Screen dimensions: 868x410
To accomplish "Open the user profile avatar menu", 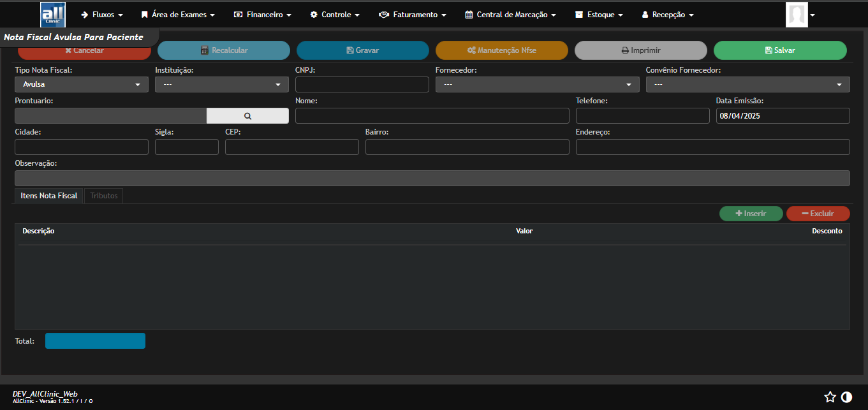I will pos(799,15).
